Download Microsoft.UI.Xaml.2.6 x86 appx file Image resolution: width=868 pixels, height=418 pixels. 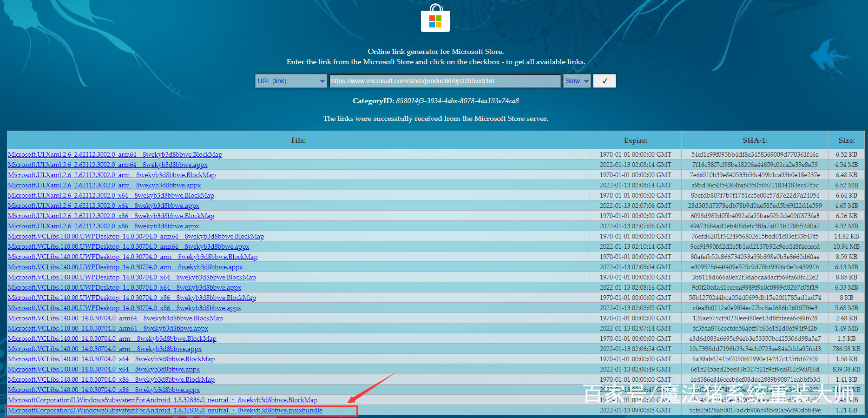pyautogui.click(x=104, y=226)
